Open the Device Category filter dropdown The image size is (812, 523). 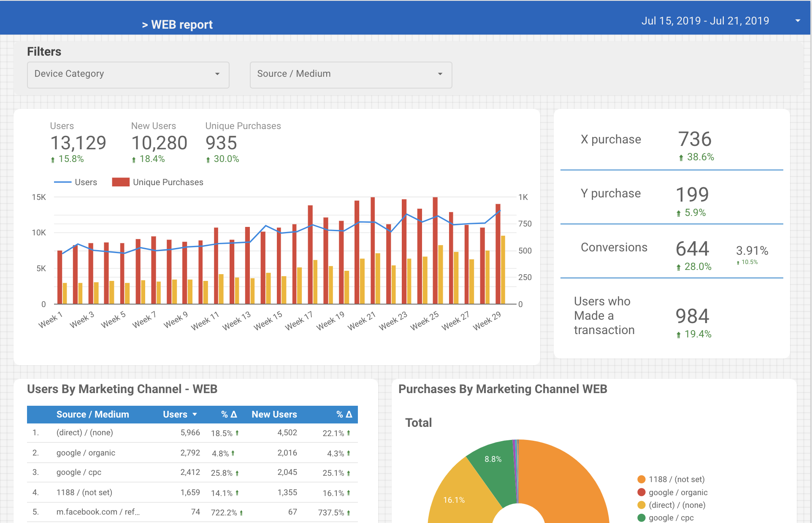128,75
